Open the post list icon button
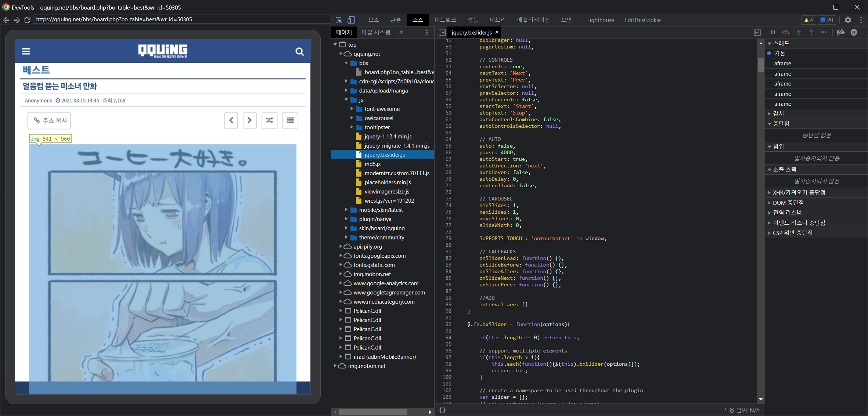This screenshot has height=416, width=868. coord(290,120)
